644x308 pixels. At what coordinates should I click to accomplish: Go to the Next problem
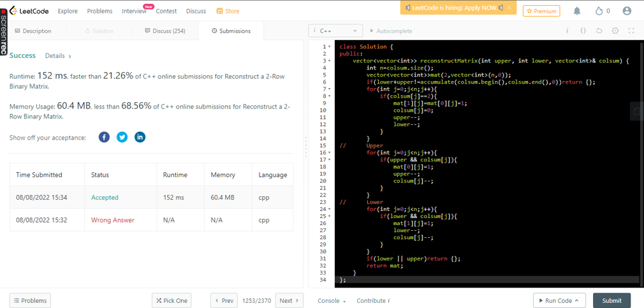point(289,301)
